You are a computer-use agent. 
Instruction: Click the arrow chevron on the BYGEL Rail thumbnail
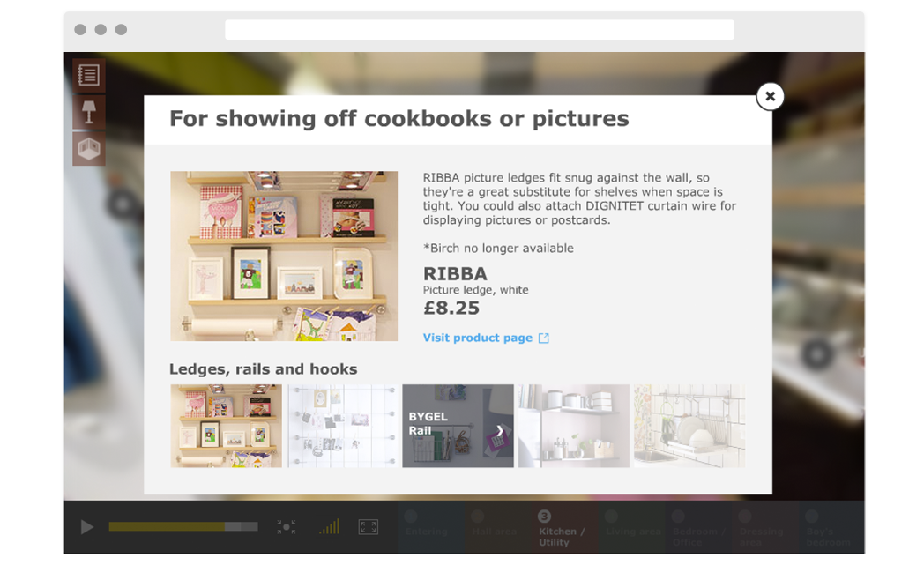click(x=500, y=430)
